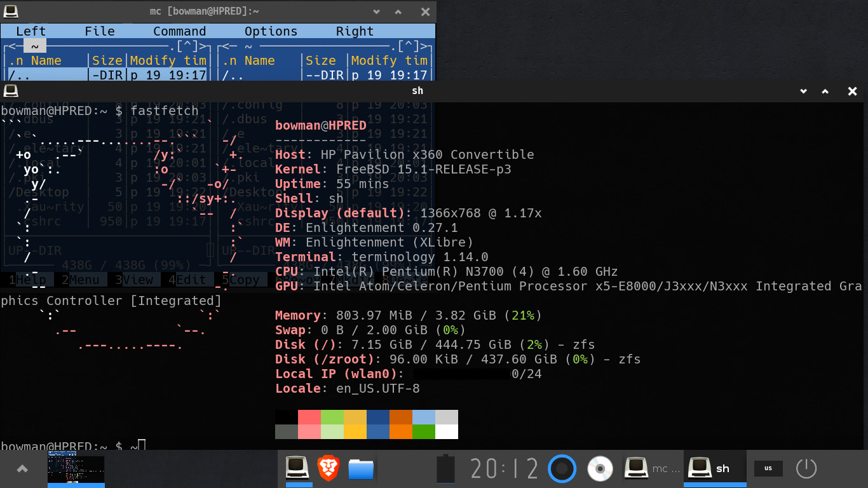
Task: Click the Disk (/zroot): 96.00 KiB line
Action: pyautogui.click(x=458, y=359)
